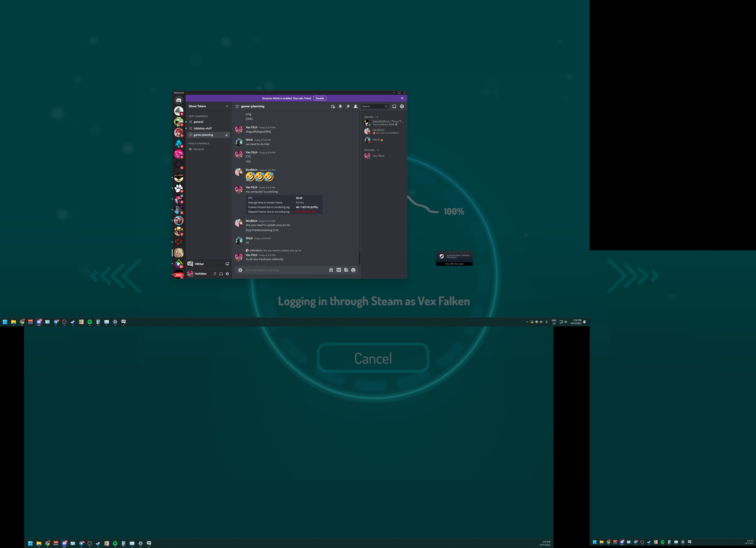Click the Help question mark icon
The height and width of the screenshot is (548, 756).
[x=402, y=106]
